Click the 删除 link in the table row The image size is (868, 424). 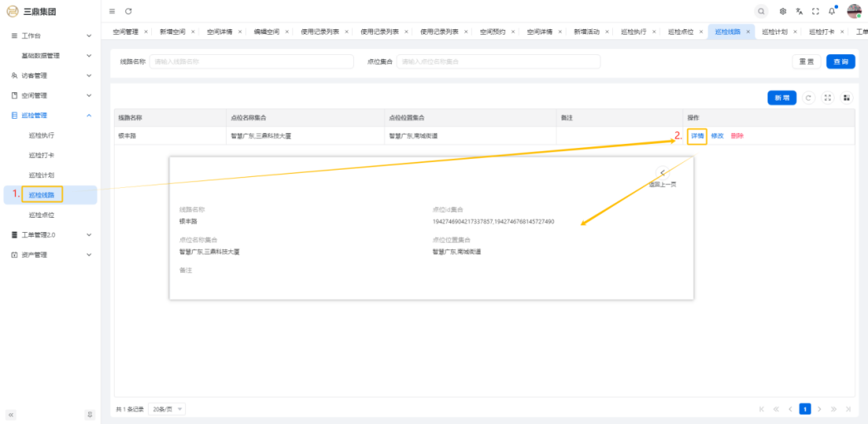coord(738,136)
